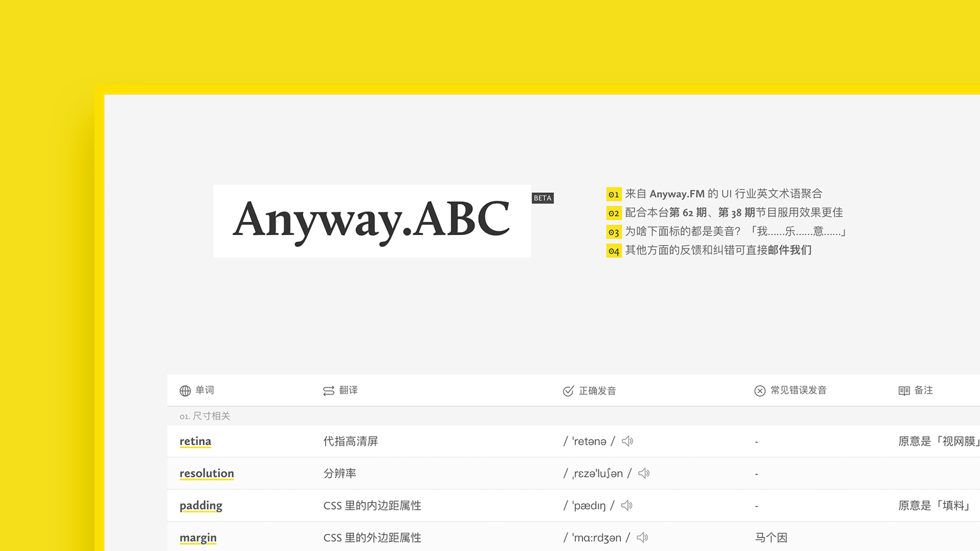Click note 03 text about 美音
980x551 pixels.
[x=735, y=231]
